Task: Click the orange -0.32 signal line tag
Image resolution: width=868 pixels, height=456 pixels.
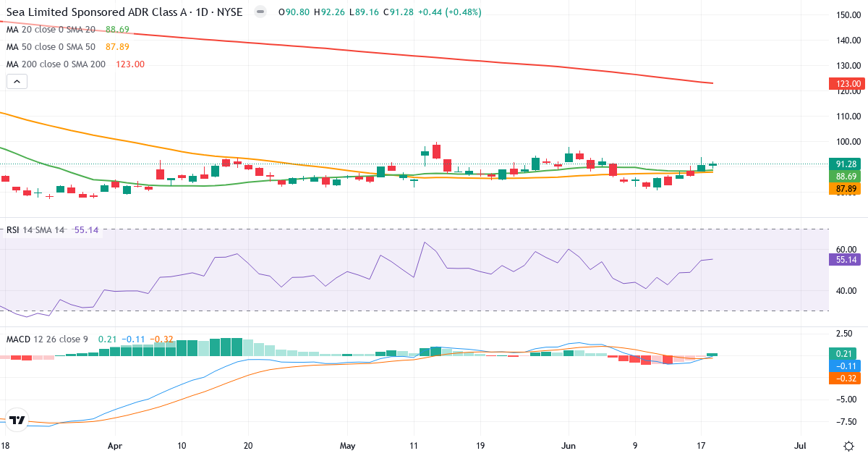Action: click(846, 378)
